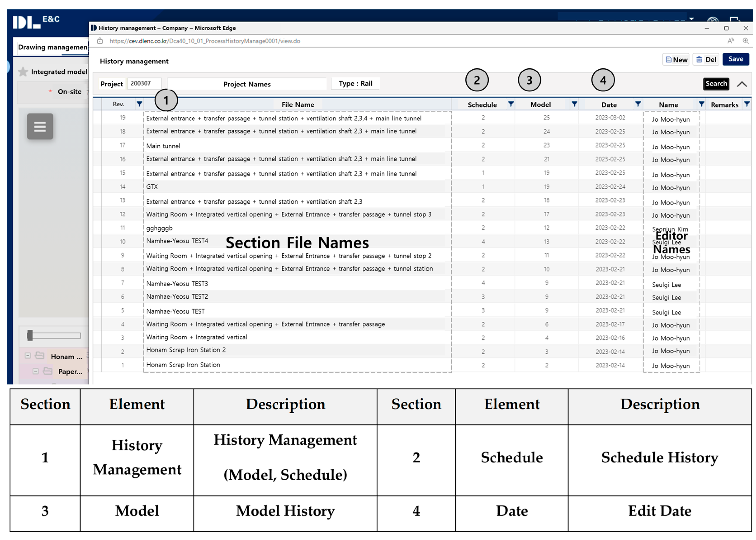Click the sidebar zoom slider handle
Image resolution: width=756 pixels, height=540 pixels.
30,335
